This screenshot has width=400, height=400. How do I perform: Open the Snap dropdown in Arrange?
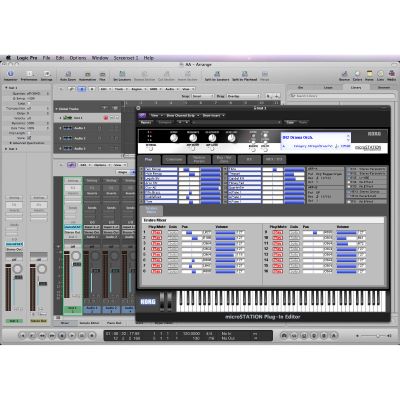click(x=202, y=96)
